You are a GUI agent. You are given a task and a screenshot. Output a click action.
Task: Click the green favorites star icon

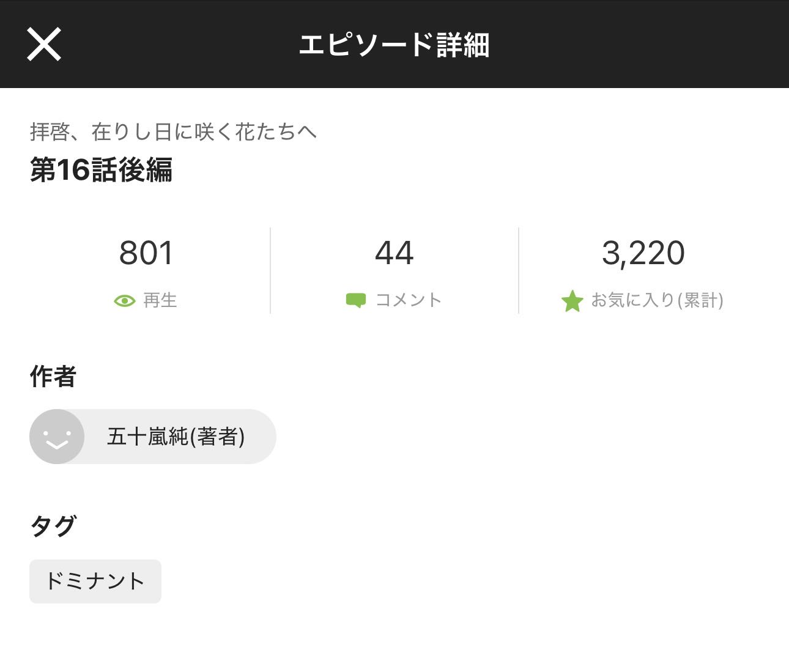pyautogui.click(x=572, y=301)
